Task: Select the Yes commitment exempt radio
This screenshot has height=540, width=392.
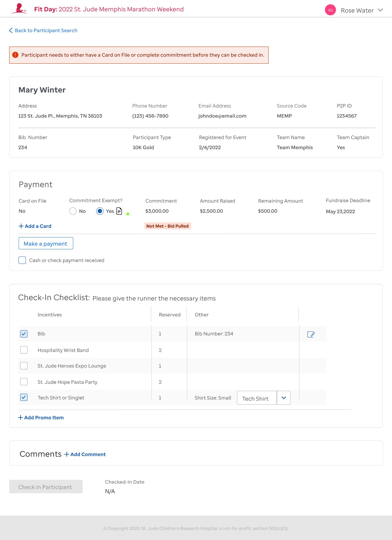Action: click(x=100, y=211)
